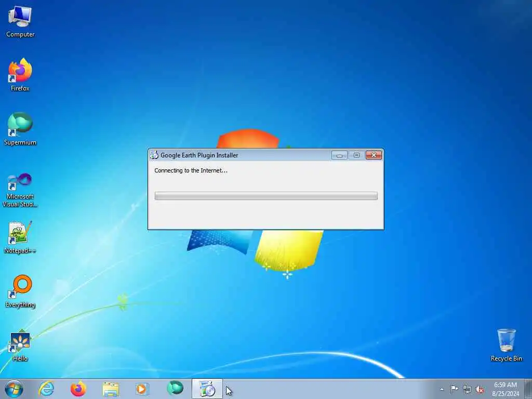Open the Windows Start menu
532x399 pixels.
click(x=14, y=389)
